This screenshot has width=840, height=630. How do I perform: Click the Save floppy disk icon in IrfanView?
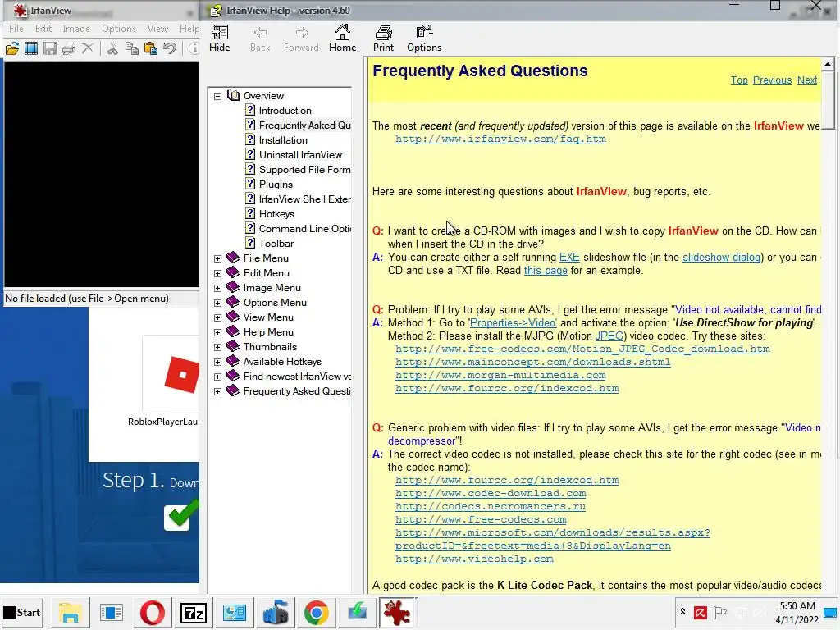50,48
